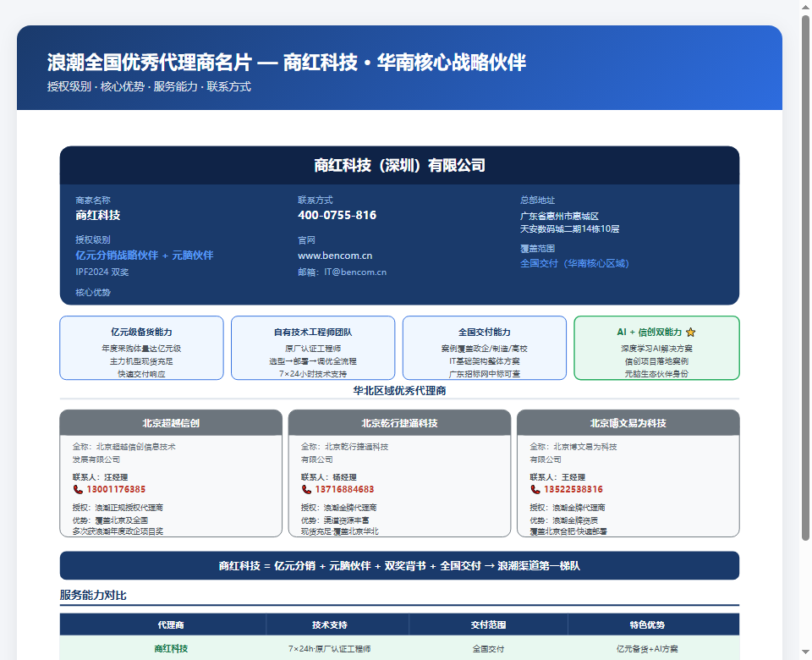
Task: Click the scrollbar down arrow
Action: click(806, 652)
